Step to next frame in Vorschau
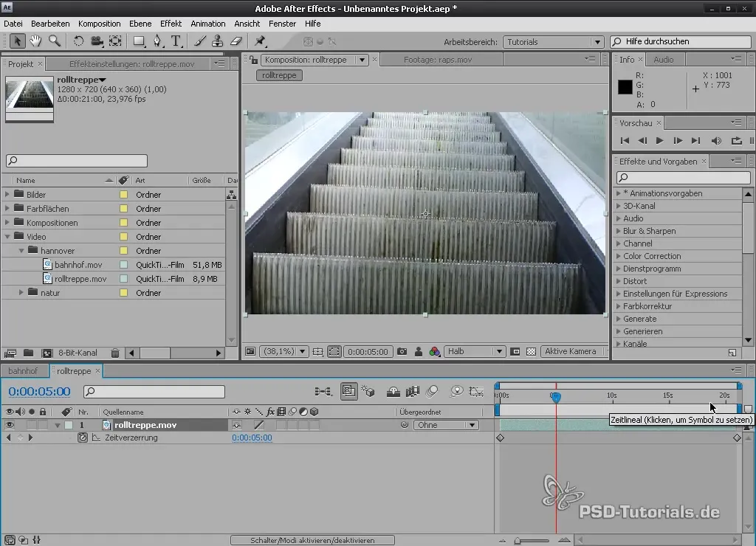 click(x=678, y=141)
